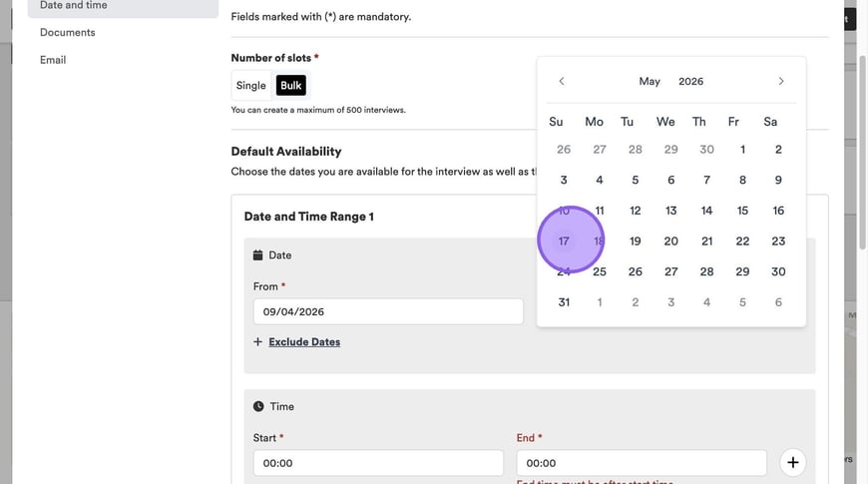Pick May 17 in the calendar
The height and width of the screenshot is (484, 868).
click(564, 242)
